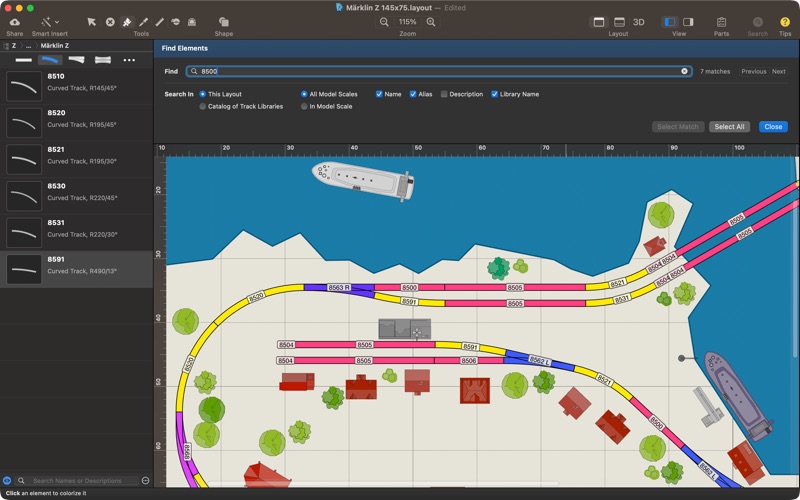Screen dimensions: 800x500
Task: Choose the delete (X circle) tool
Action: click(110, 22)
